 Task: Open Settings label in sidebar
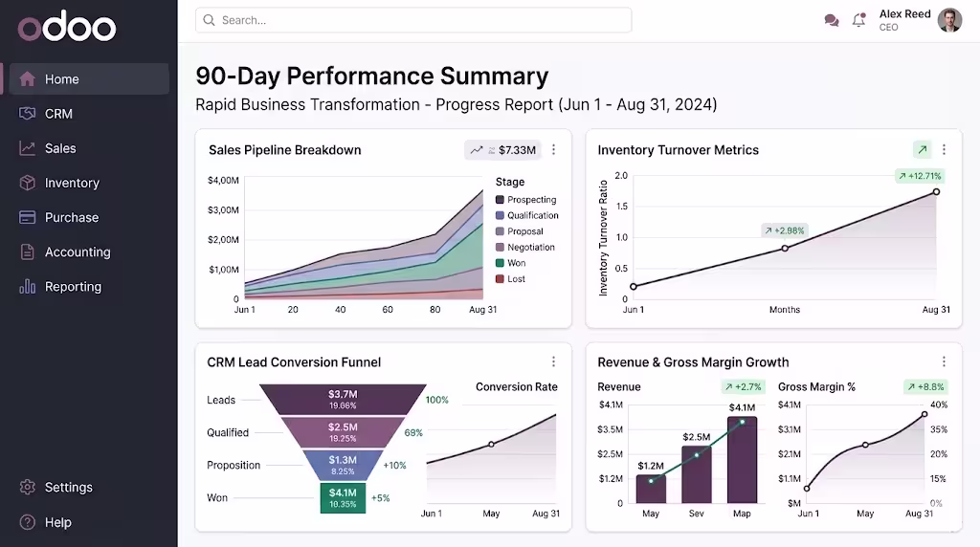point(68,487)
